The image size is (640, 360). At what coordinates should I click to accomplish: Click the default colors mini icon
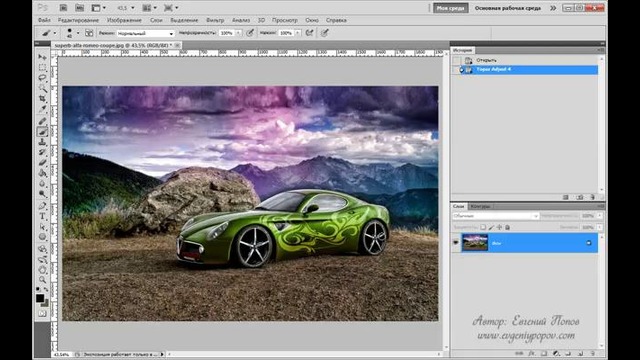tap(38, 289)
